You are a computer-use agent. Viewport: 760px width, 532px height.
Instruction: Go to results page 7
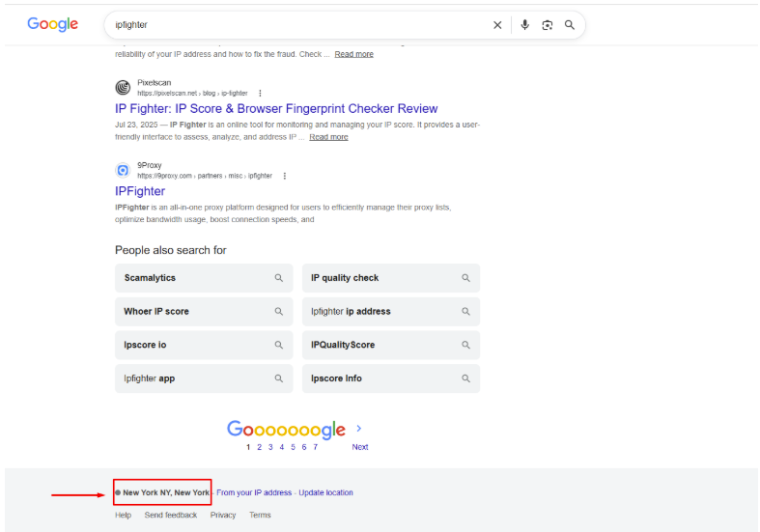click(315, 447)
